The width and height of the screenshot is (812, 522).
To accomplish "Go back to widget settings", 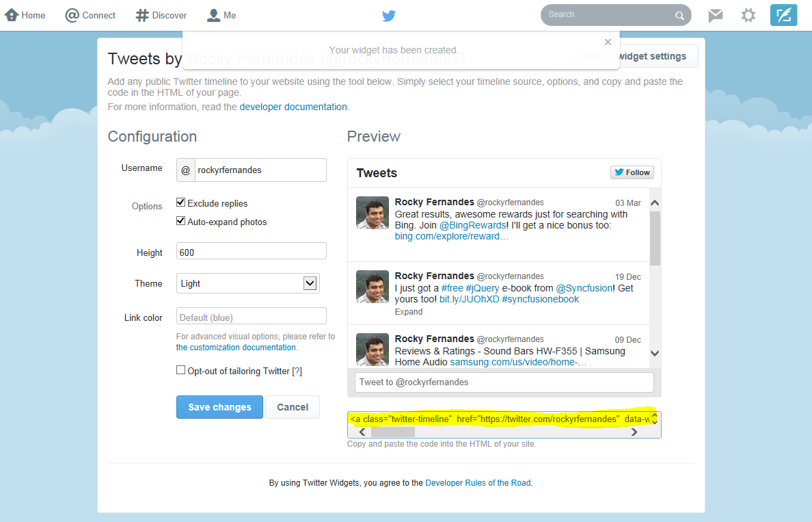I will (x=633, y=56).
